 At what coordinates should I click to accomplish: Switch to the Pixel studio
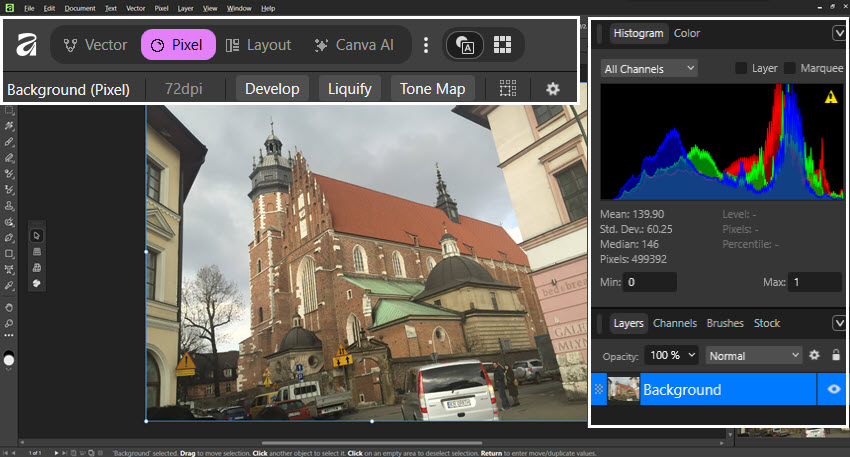pyautogui.click(x=178, y=45)
